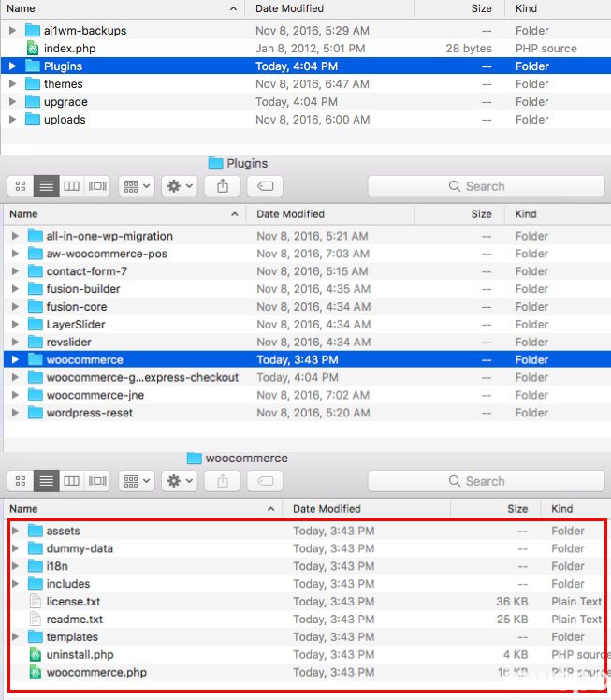Screen dimensions: 611x700
Task: Select list view in woocommerce window
Action: (47, 481)
